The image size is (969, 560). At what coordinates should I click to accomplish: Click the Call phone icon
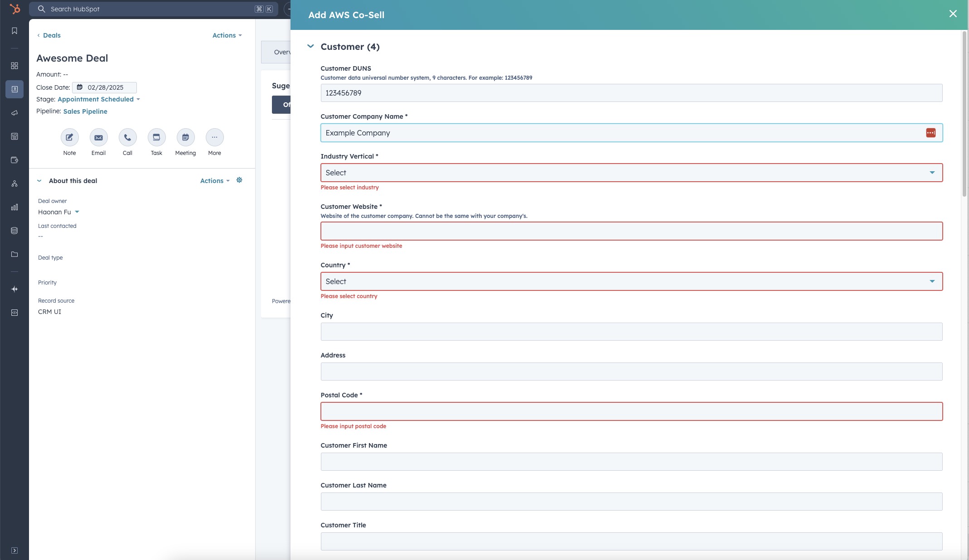click(127, 137)
